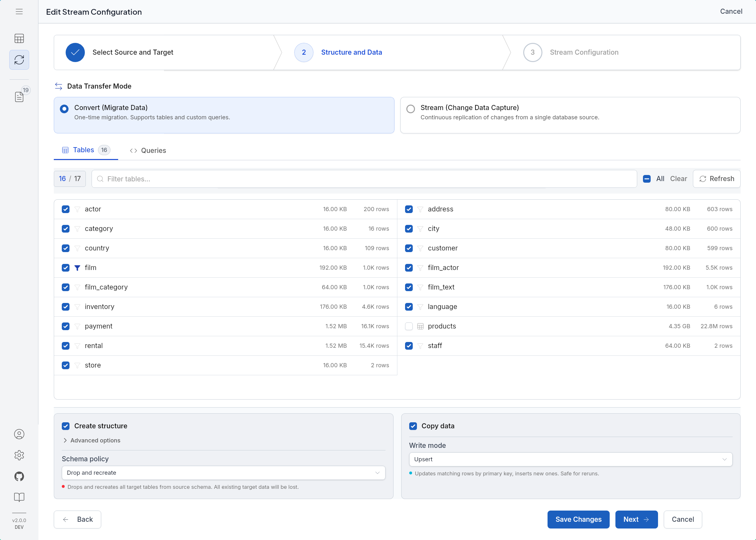Open the documentation book icon
Image resolution: width=756 pixels, height=540 pixels.
click(19, 497)
